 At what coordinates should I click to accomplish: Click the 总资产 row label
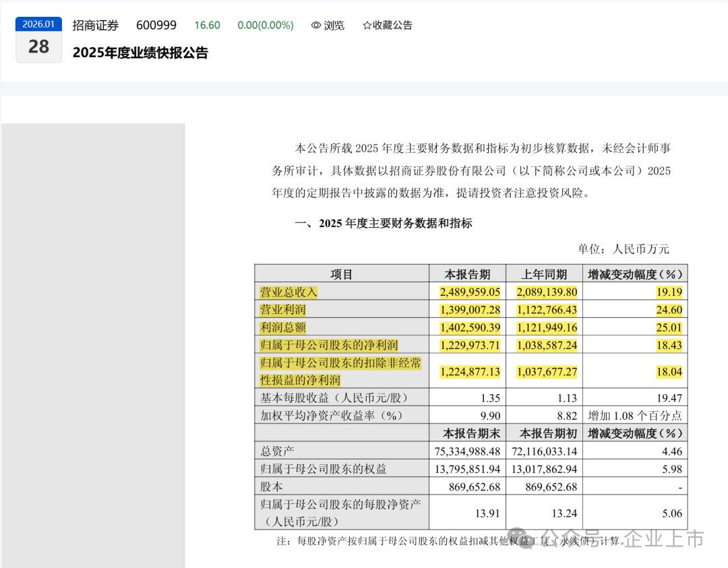(277, 451)
